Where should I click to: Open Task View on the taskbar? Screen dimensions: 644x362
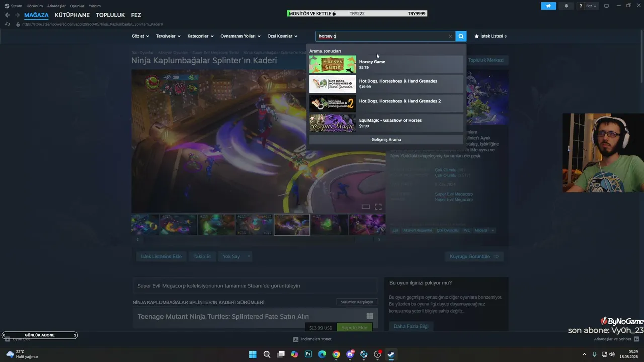(281, 354)
